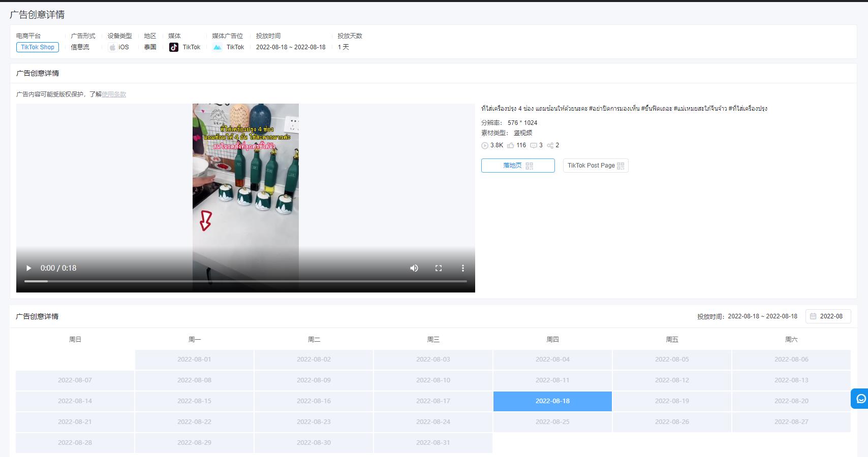
Task: Select calendar date 2022-08-14
Action: [x=75, y=401]
